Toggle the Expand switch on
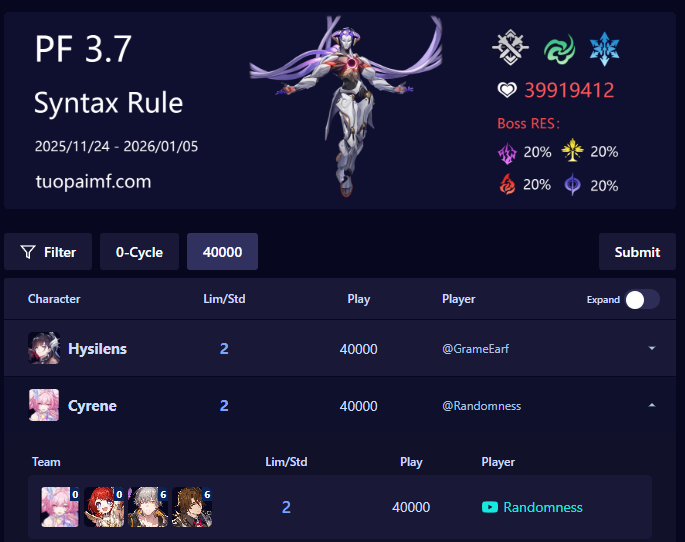Viewport: 685px width, 542px height. [x=642, y=300]
